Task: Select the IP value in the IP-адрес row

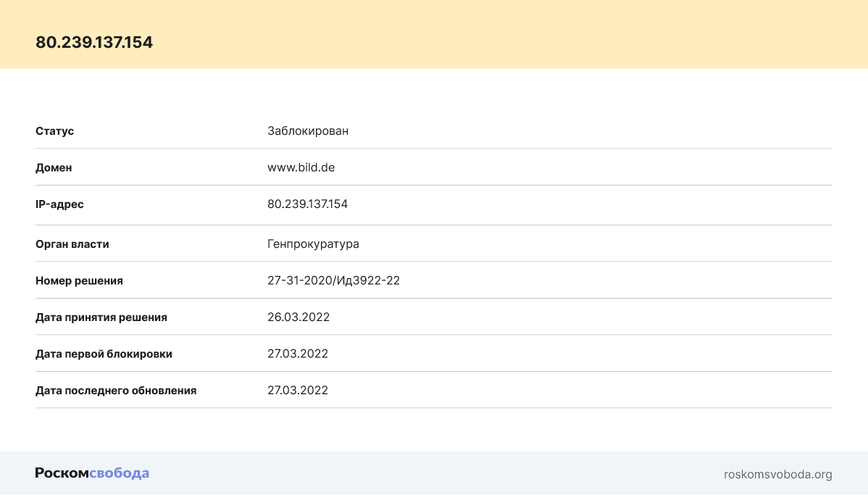Action: tap(307, 204)
